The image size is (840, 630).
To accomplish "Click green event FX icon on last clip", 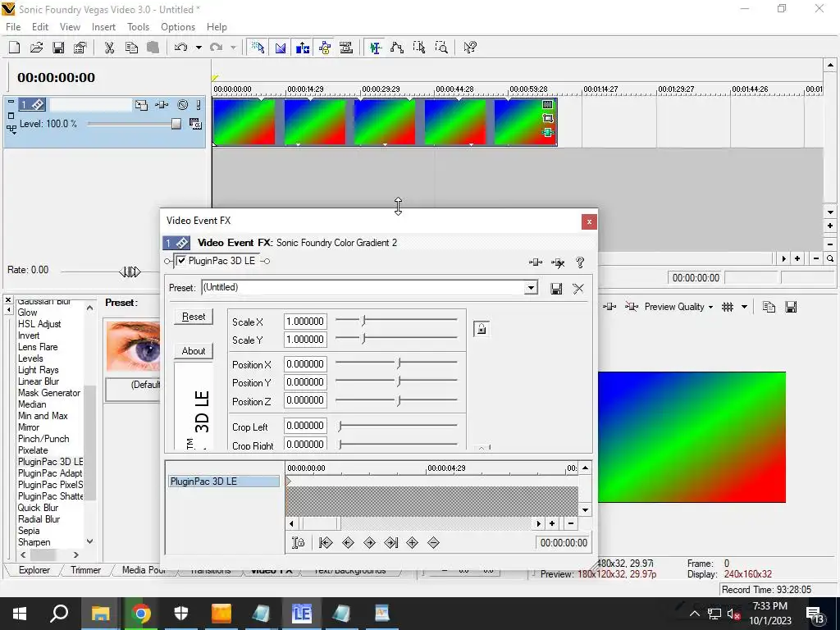I will point(547,132).
